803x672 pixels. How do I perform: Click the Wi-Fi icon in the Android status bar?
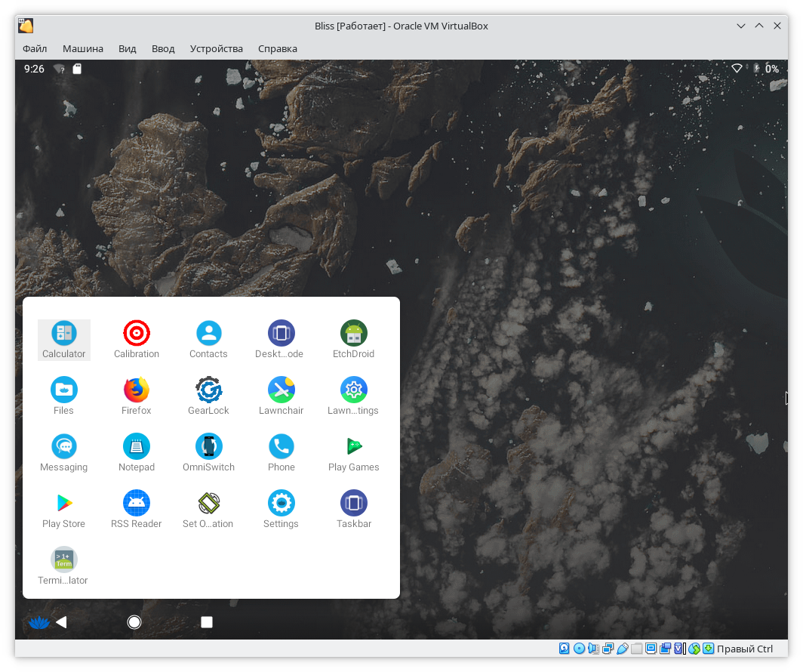point(737,69)
